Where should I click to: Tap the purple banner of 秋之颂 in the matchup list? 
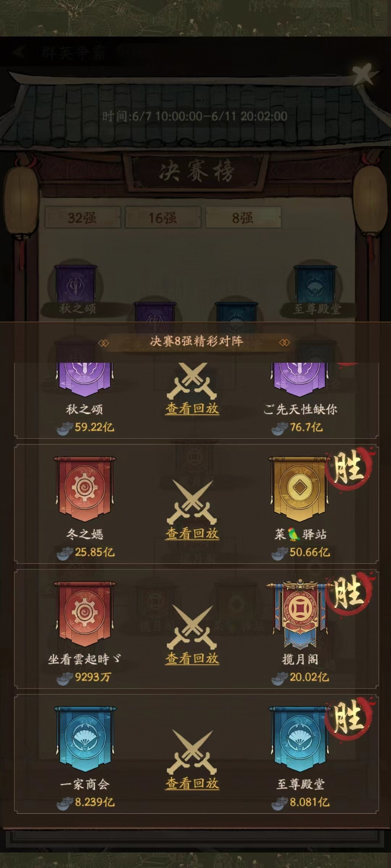coord(85,380)
